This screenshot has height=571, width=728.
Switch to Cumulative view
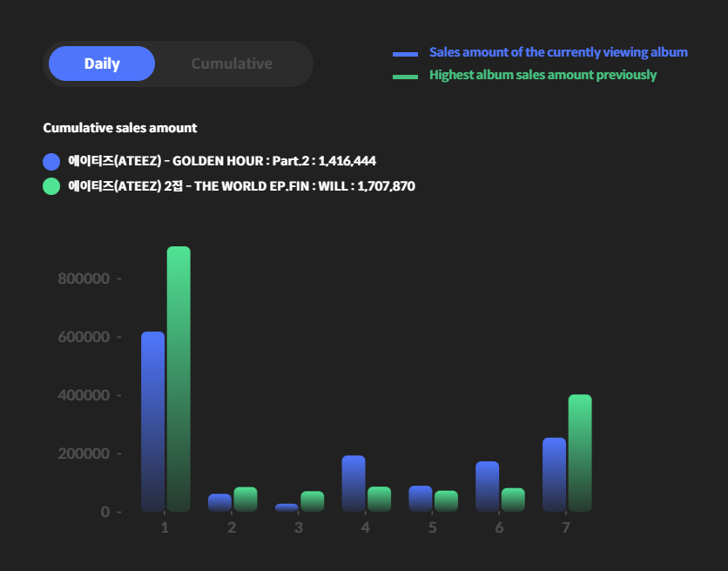pyautogui.click(x=232, y=64)
